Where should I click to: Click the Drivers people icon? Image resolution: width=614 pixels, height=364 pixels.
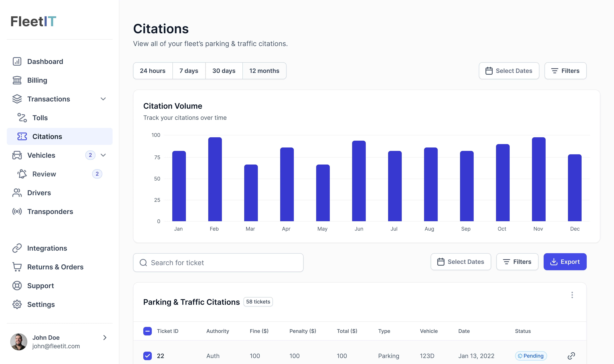click(17, 193)
